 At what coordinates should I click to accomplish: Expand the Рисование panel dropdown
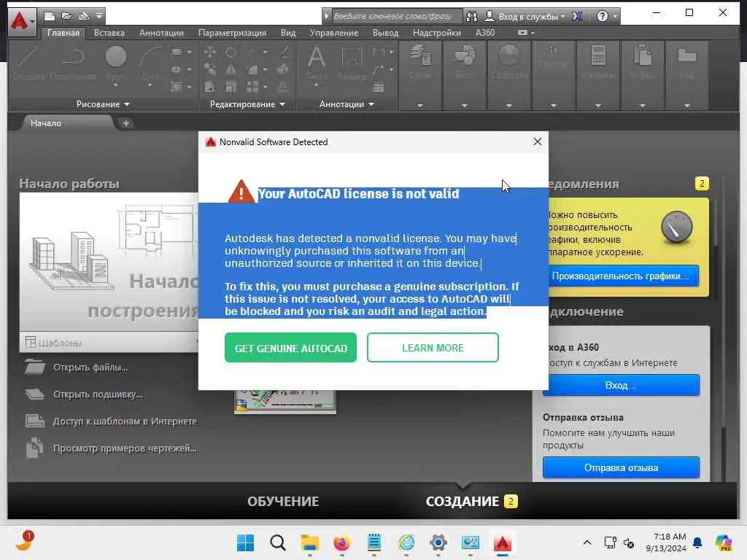coord(103,104)
